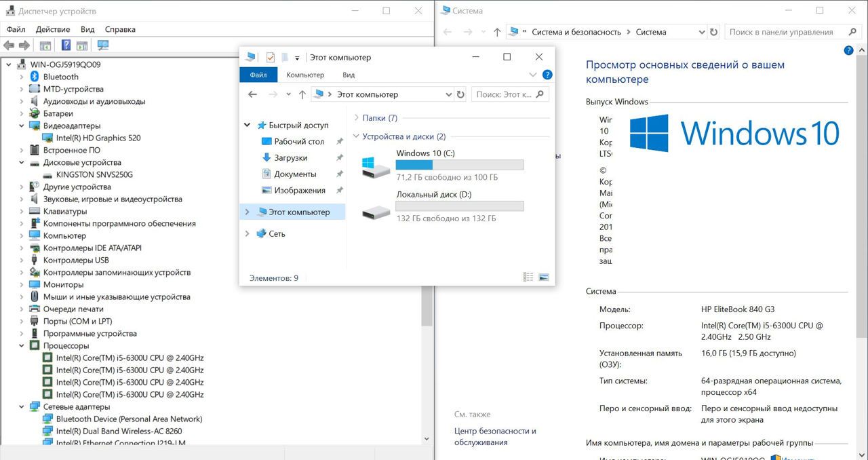Switch to large thumbnails view in Explorer
This screenshot has height=460, width=868.
(543, 277)
